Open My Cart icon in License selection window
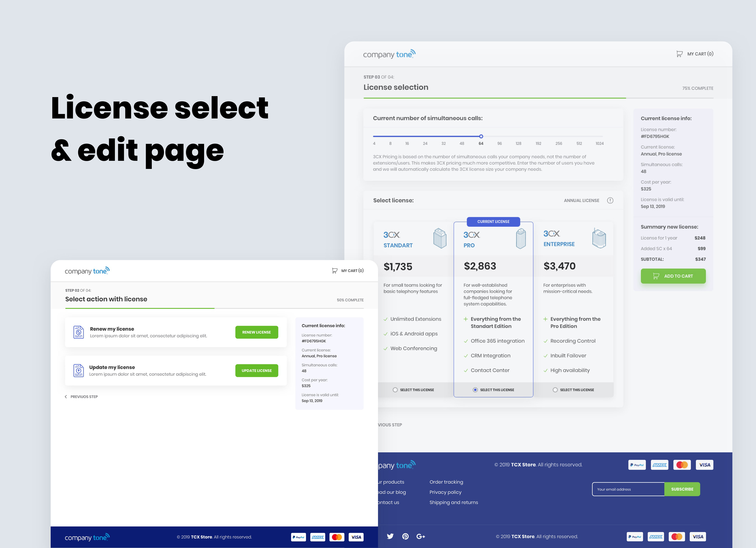756x548 pixels. click(679, 54)
